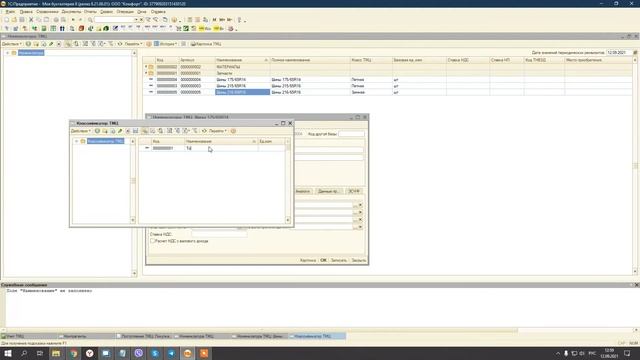Click the New document icon in main toolbar
The image size is (640, 360).
click(x=6, y=20)
